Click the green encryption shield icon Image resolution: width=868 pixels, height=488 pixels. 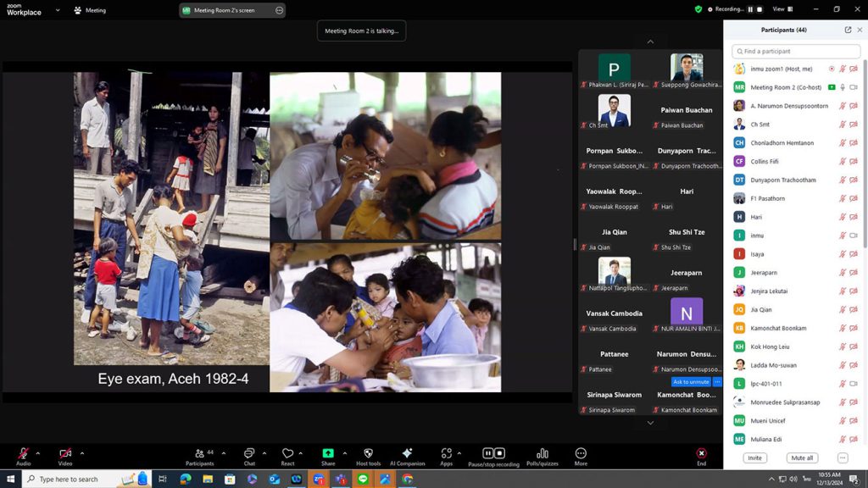(698, 9)
